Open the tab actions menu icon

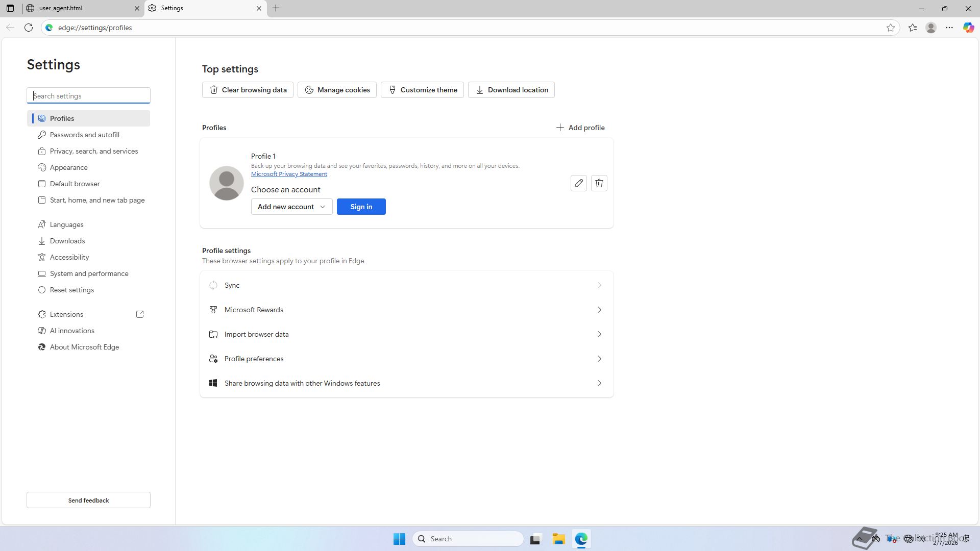coord(10,8)
